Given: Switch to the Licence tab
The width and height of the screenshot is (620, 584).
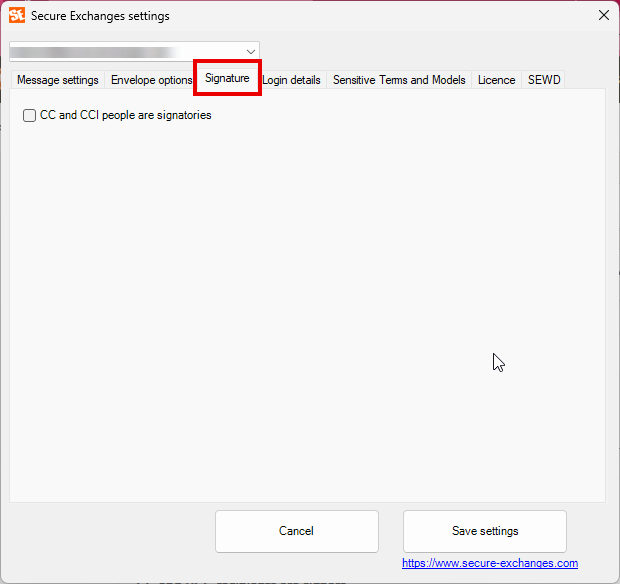Looking at the screenshot, I should (497, 80).
